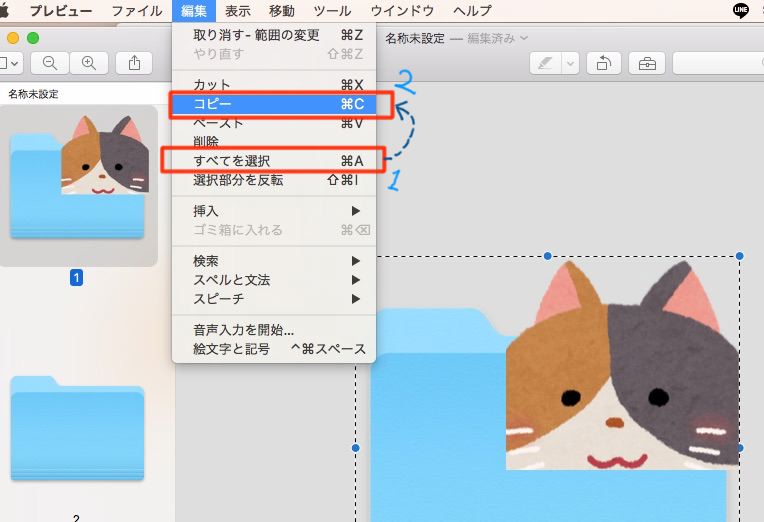The image size is (764, 522).
Task: Open the 挿入 submenu
Action: tap(274, 211)
